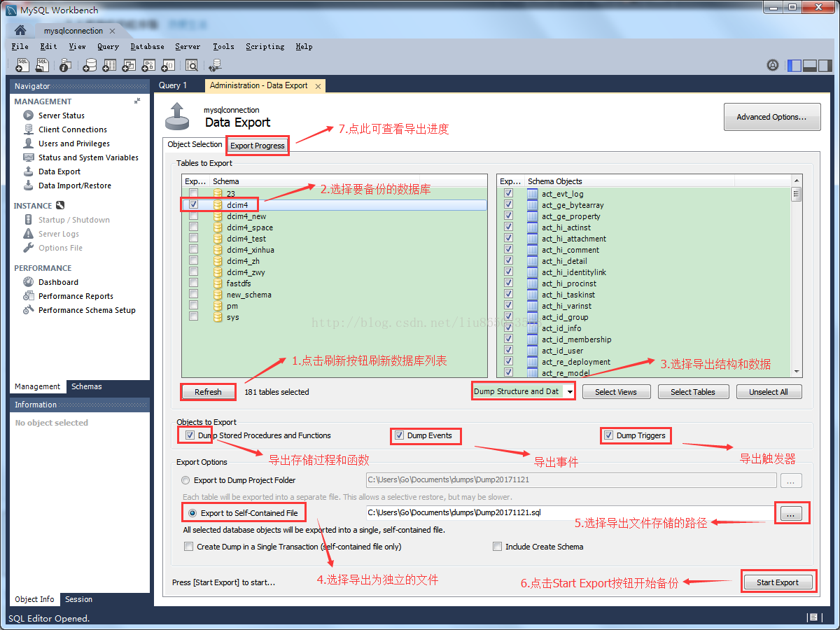This screenshot has width=840, height=630.
Task: Click the status bar output icon
Action: (813, 617)
